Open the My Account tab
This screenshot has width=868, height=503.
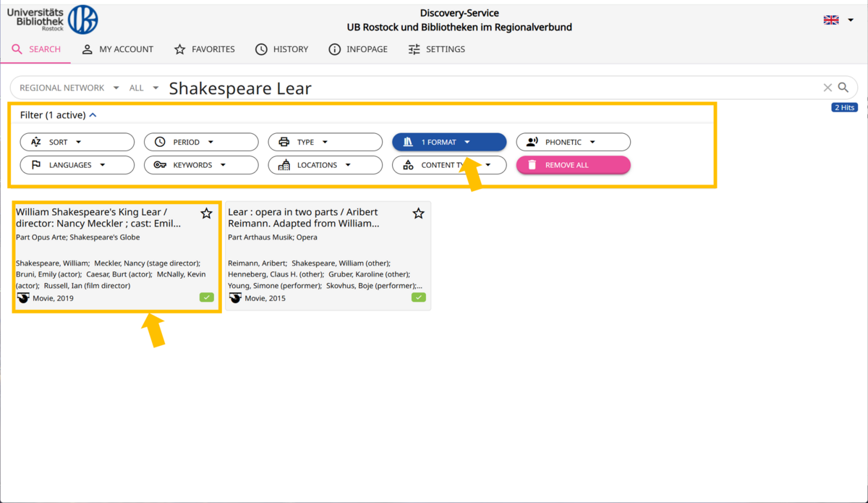[x=117, y=49]
